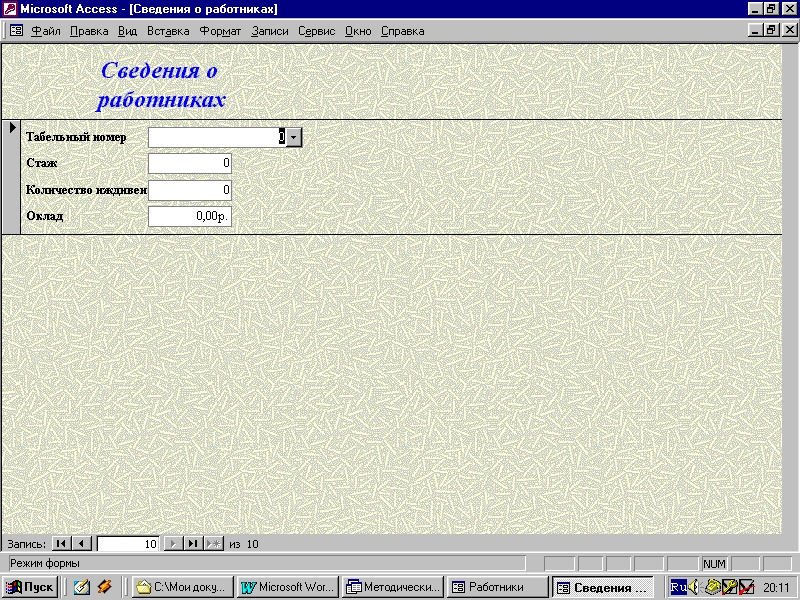The image size is (800, 600).
Task: Go to next record
Action: tap(173, 544)
